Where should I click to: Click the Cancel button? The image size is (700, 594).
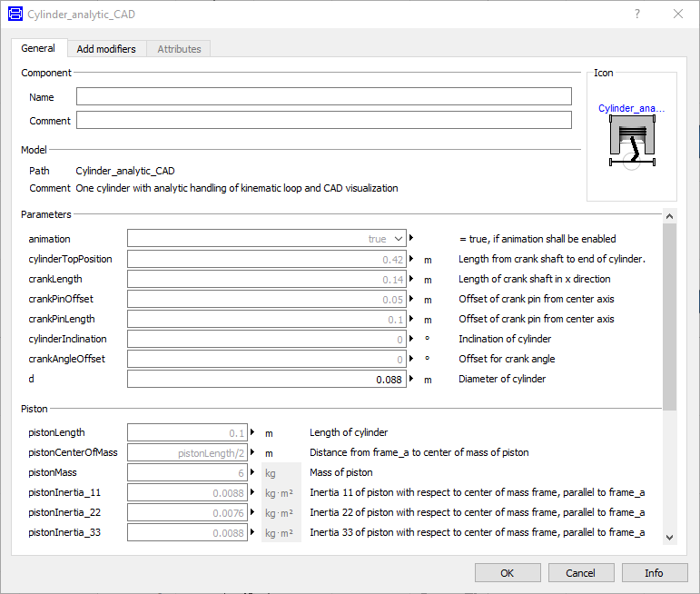(x=581, y=572)
